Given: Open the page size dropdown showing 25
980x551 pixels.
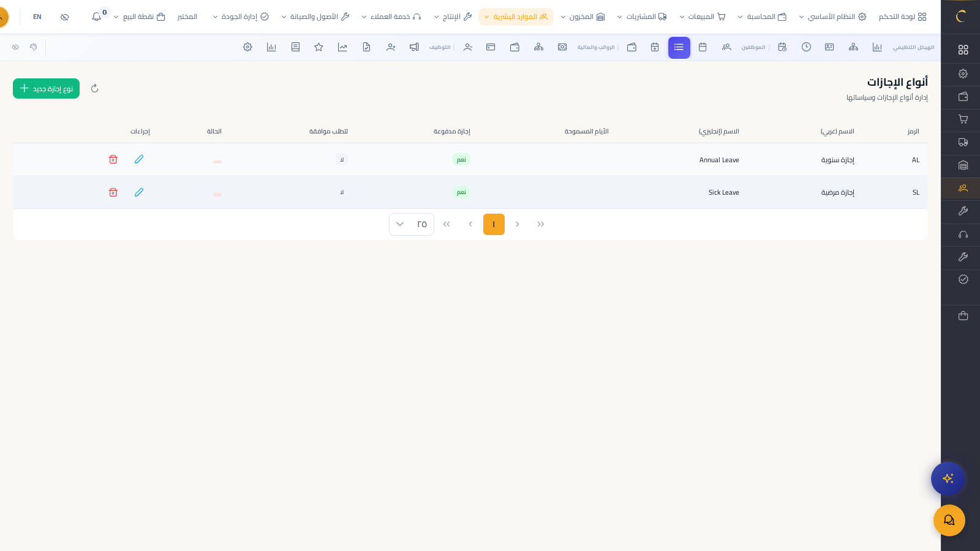Looking at the screenshot, I should tap(411, 224).
